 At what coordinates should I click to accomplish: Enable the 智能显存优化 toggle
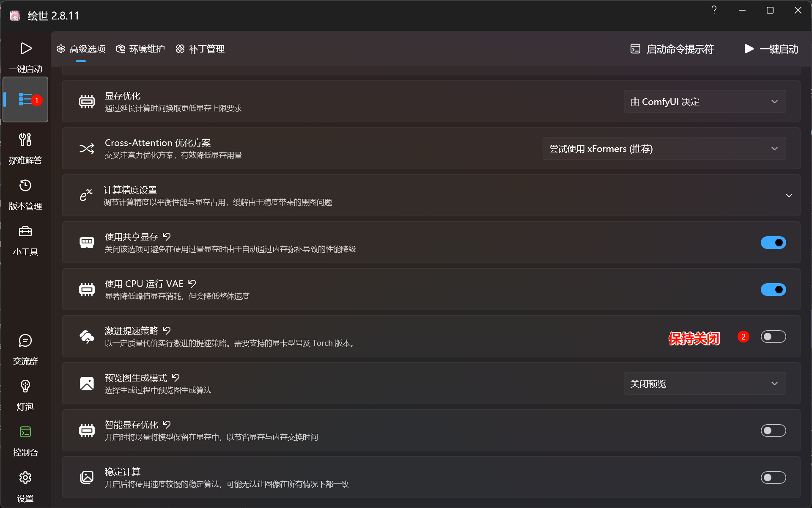773,431
